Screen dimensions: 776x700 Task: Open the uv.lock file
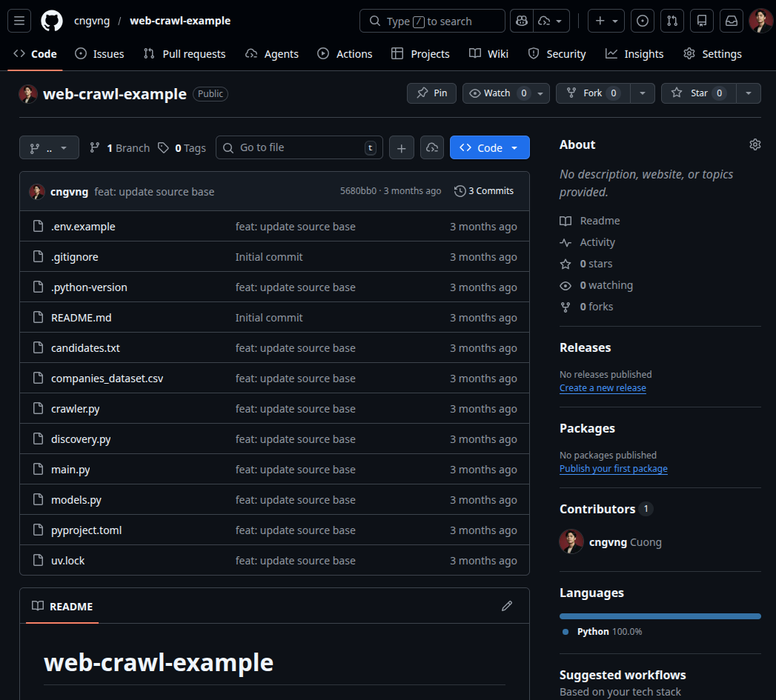[x=67, y=561]
